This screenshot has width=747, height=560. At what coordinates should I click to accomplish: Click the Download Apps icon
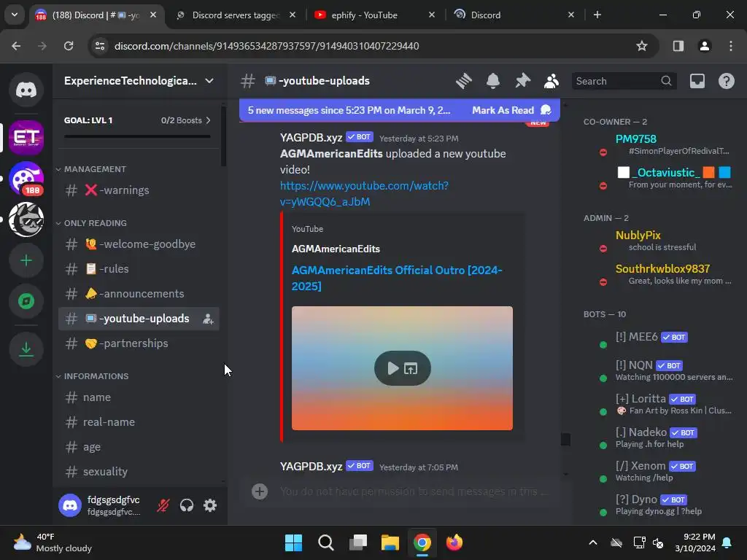tap(26, 349)
